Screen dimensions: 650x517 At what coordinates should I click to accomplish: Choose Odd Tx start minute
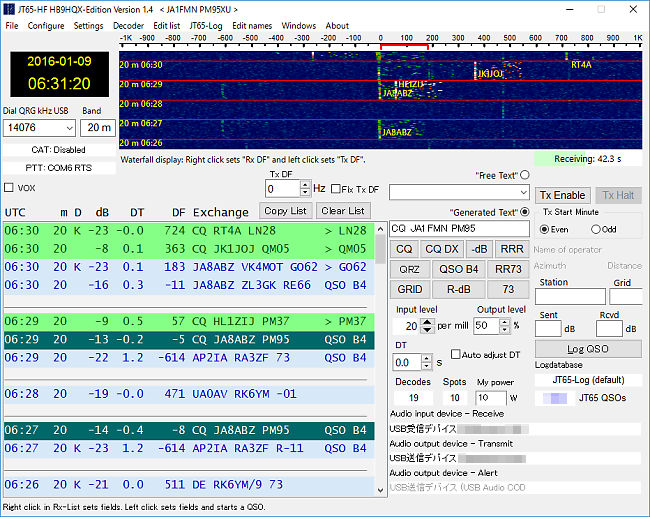click(596, 229)
